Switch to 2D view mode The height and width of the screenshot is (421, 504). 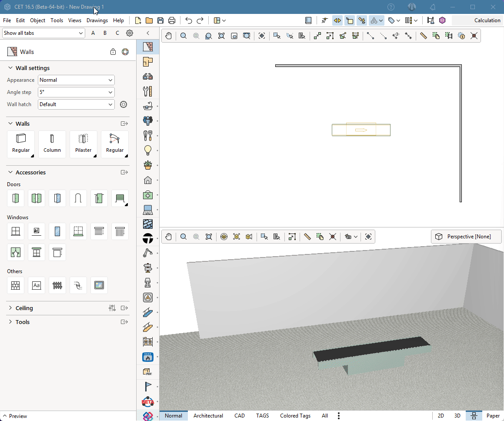(441, 416)
